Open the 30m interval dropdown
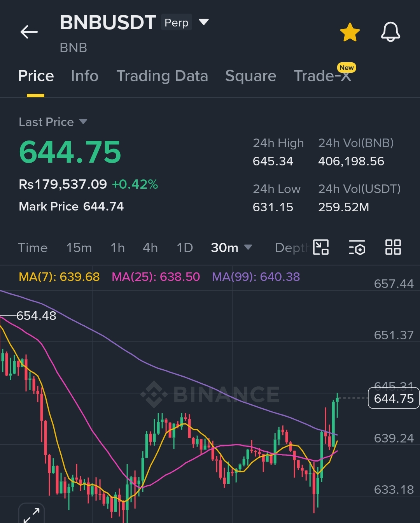The image size is (420, 523). [231, 247]
